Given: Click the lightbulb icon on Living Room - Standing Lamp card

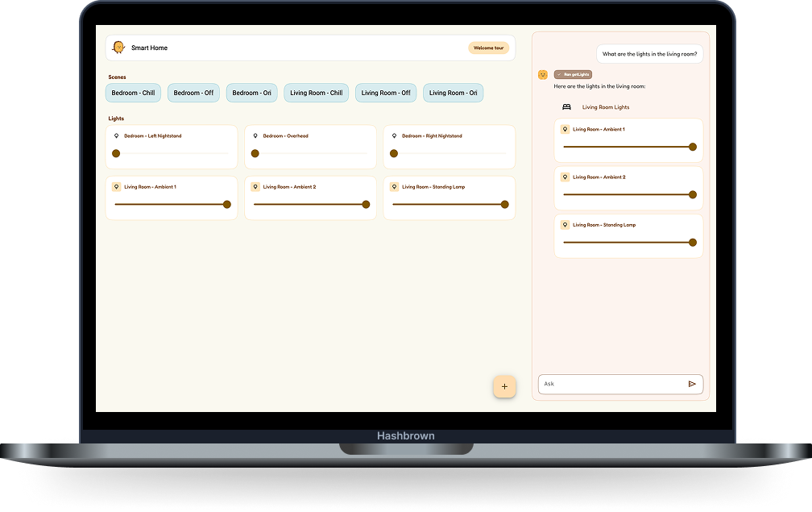Looking at the screenshot, I should (x=394, y=186).
